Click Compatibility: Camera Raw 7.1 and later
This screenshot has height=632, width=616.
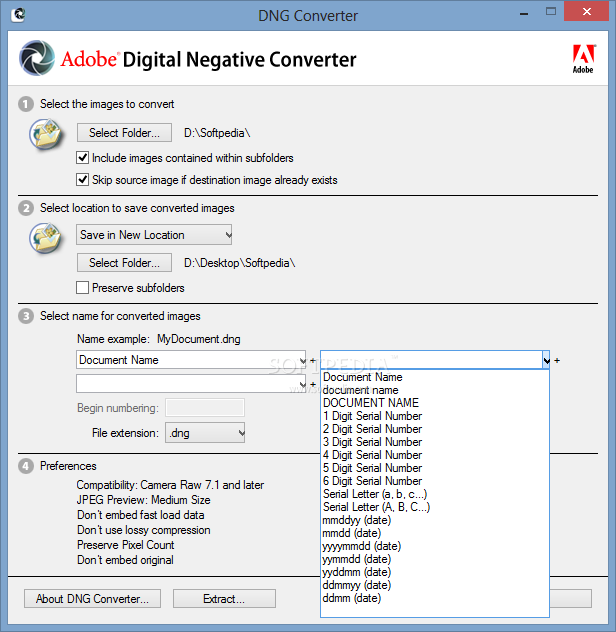(x=170, y=485)
